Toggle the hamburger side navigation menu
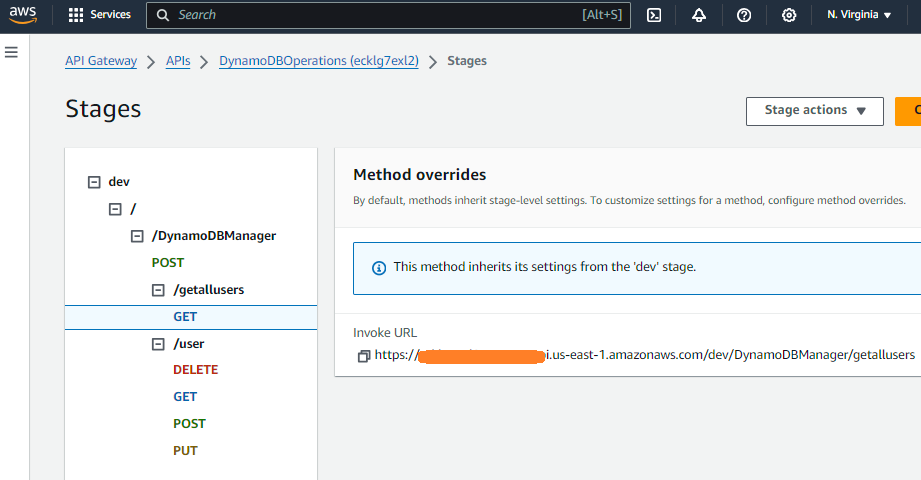This screenshot has height=480, width=921. (x=12, y=52)
